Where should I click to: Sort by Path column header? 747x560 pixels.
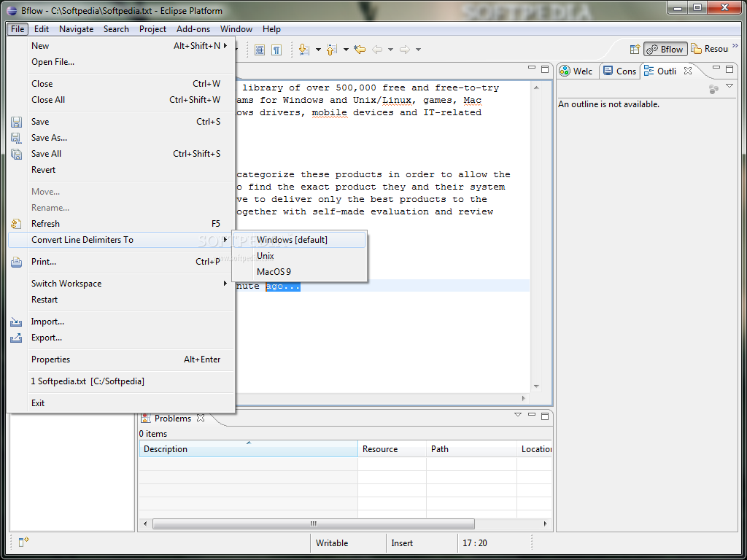click(x=471, y=448)
